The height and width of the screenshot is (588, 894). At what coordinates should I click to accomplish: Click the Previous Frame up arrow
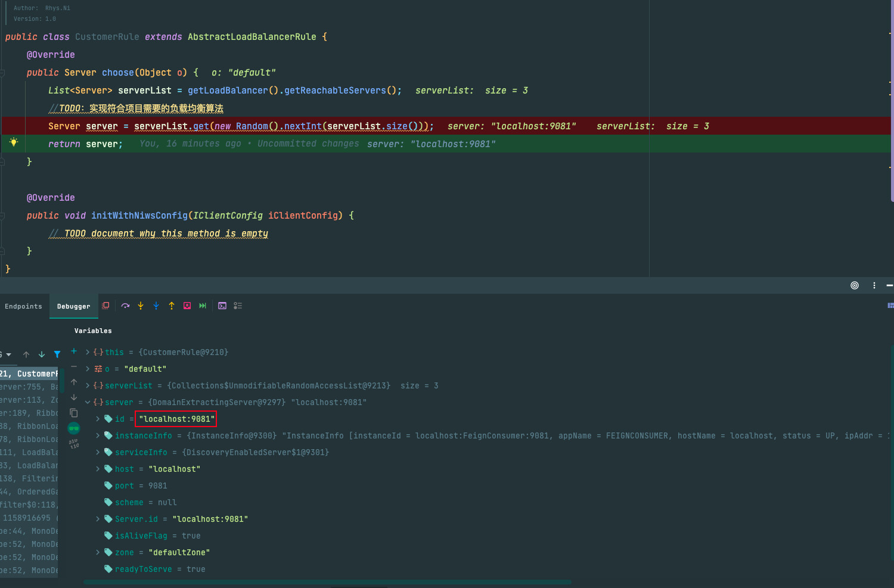26,354
